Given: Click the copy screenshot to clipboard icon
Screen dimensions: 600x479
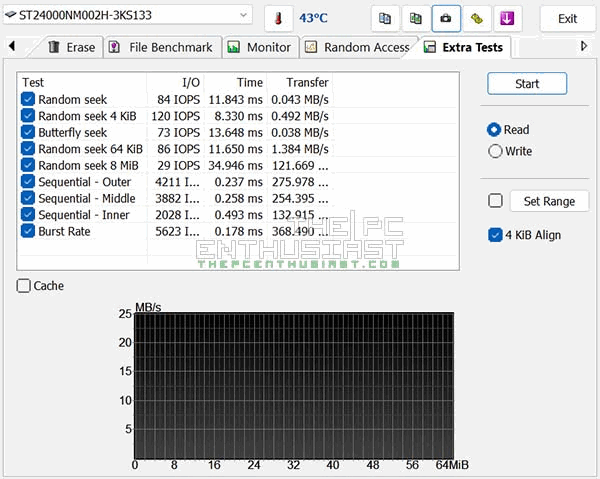Looking at the screenshot, I should point(415,18).
